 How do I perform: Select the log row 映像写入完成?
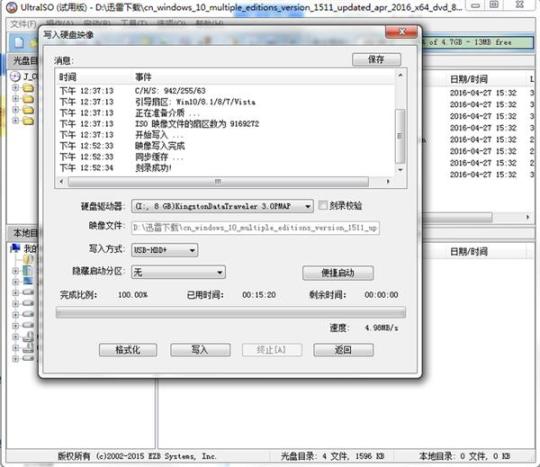(x=226, y=146)
